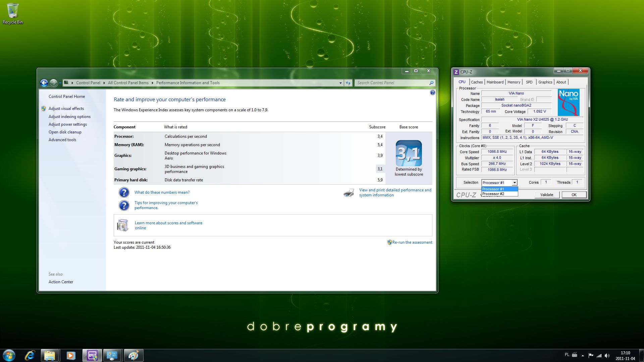
Task: Switch to the CPU tab in CPU-Z
Action: point(462,82)
